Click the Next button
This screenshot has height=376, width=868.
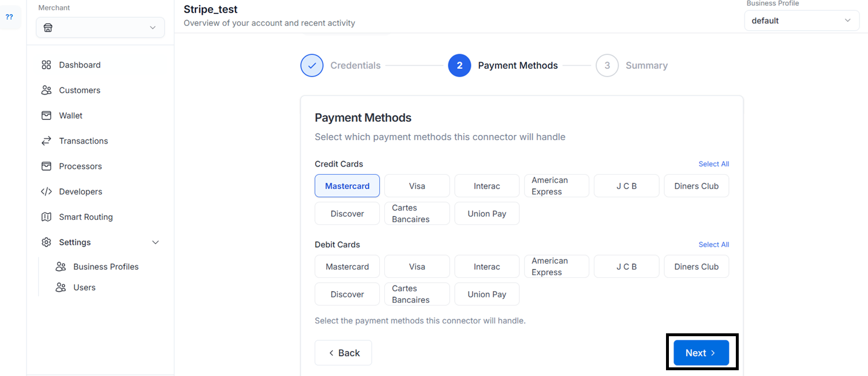point(701,353)
